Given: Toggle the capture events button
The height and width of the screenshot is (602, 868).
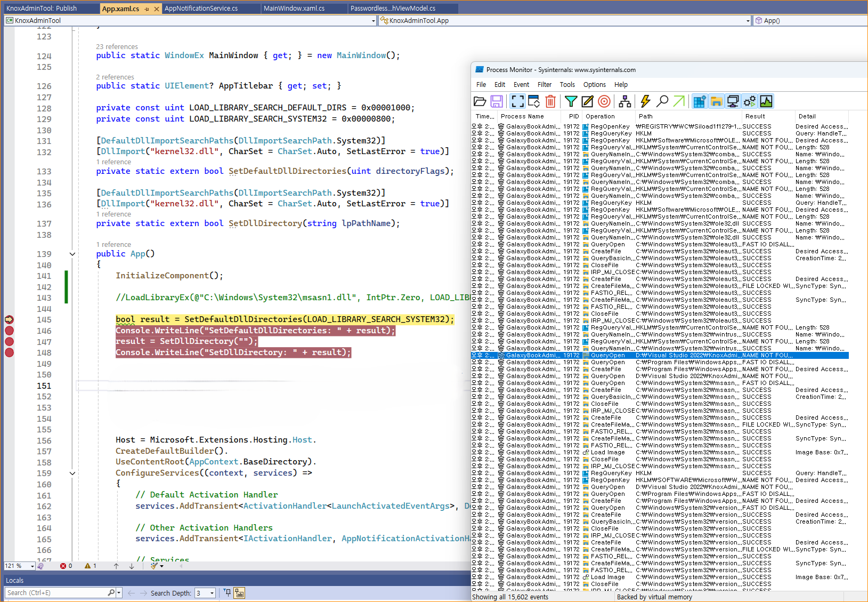Looking at the screenshot, I should pos(517,101).
